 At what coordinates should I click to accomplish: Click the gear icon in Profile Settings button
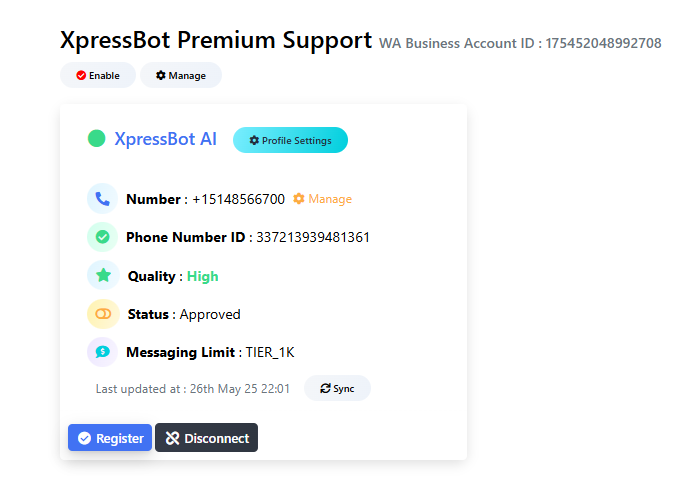(x=254, y=141)
